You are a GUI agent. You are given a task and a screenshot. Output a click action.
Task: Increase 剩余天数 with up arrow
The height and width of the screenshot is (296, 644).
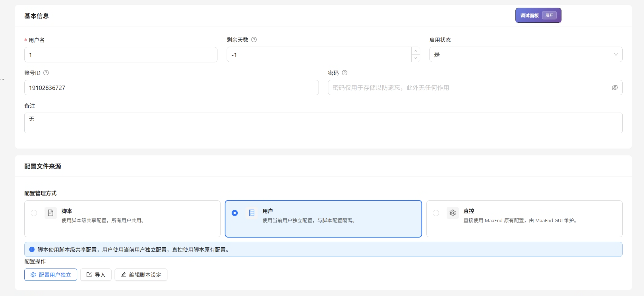(416, 51)
